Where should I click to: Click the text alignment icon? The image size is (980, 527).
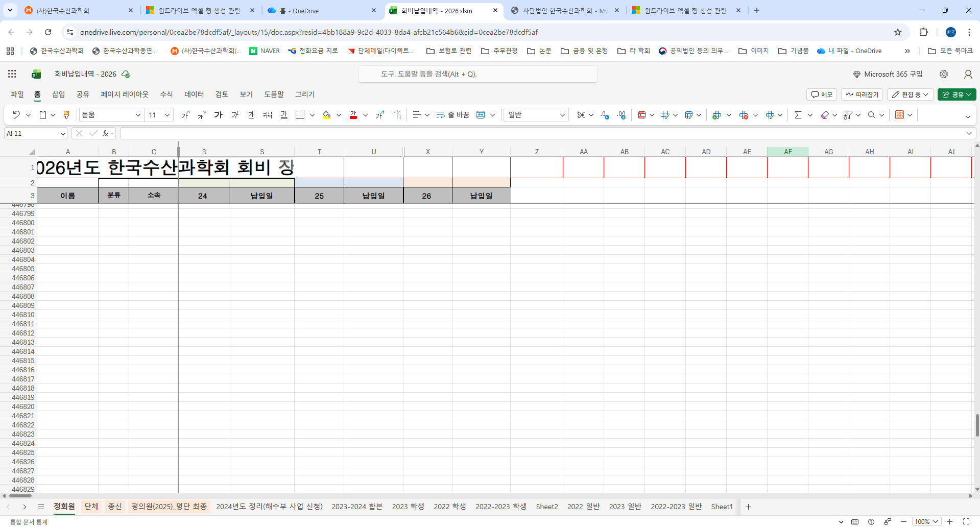(x=417, y=115)
